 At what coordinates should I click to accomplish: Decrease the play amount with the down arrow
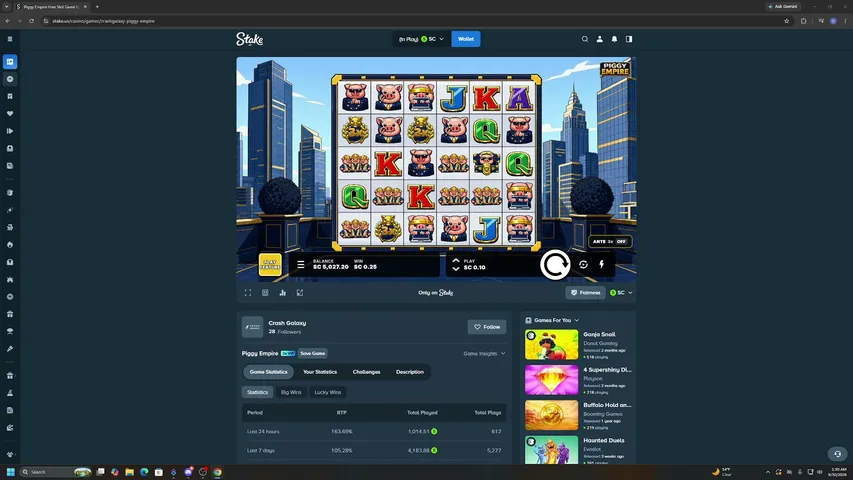(x=456, y=268)
